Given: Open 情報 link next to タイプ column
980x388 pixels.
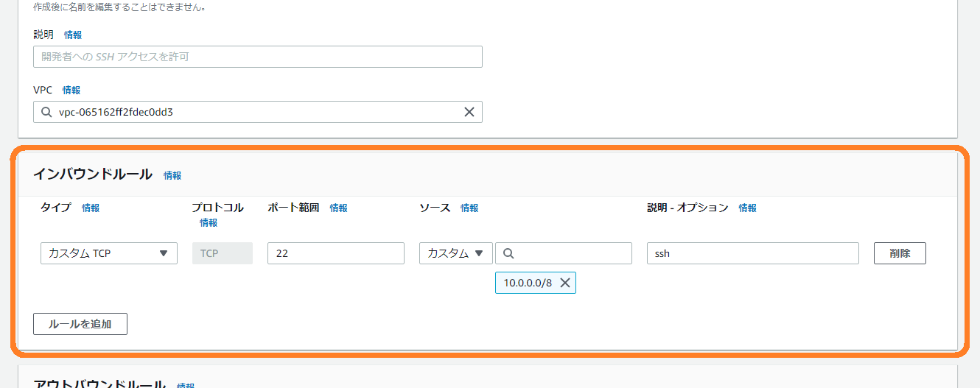Looking at the screenshot, I should 91,208.
